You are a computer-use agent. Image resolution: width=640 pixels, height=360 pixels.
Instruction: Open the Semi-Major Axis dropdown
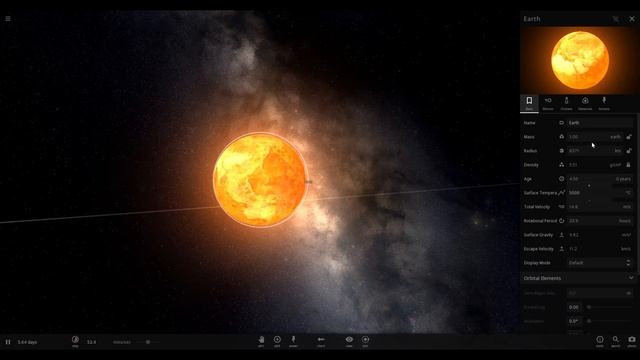[x=600, y=293]
